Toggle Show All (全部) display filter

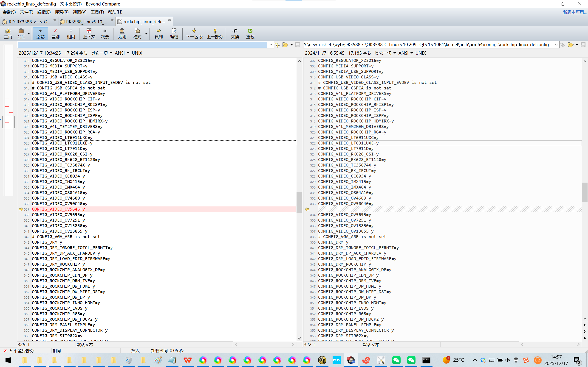(x=40, y=33)
